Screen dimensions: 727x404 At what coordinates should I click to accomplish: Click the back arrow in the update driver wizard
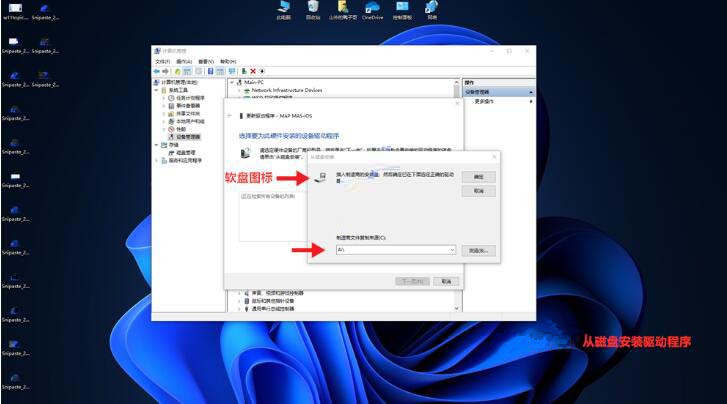coord(230,116)
